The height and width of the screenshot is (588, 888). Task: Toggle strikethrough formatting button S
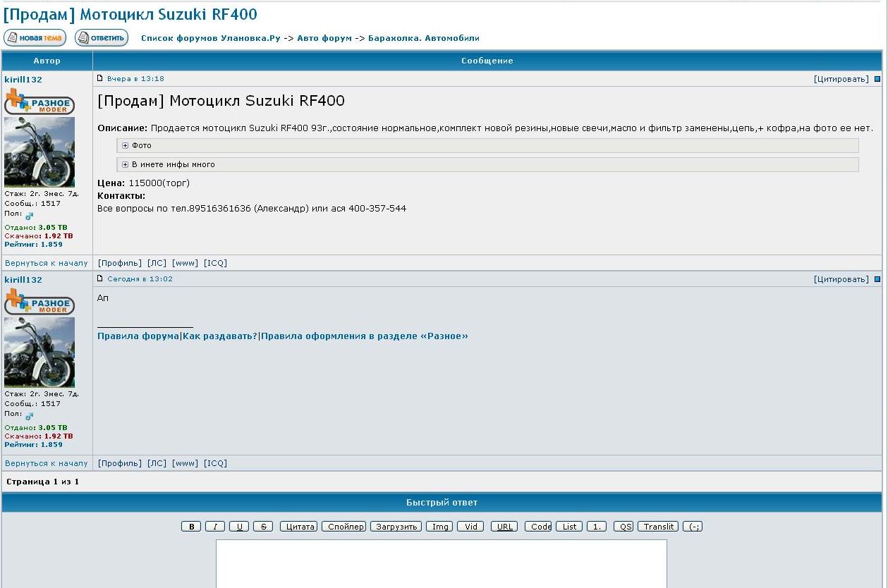click(263, 527)
